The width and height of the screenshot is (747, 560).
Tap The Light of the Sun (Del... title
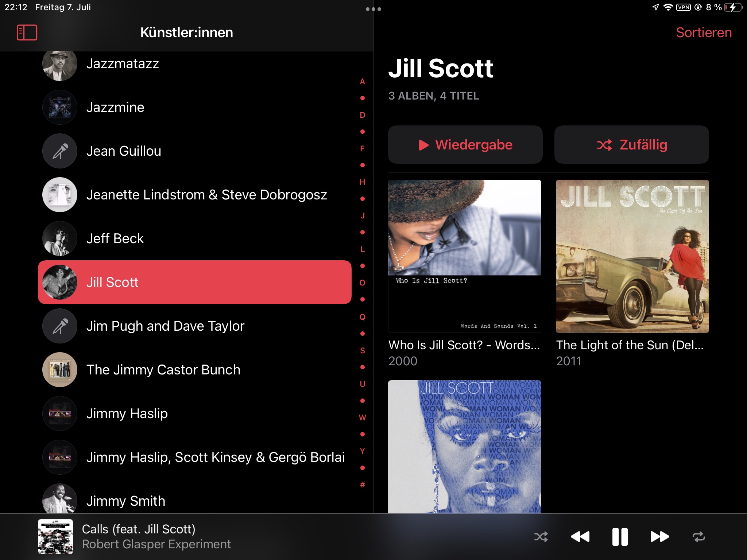coord(630,345)
